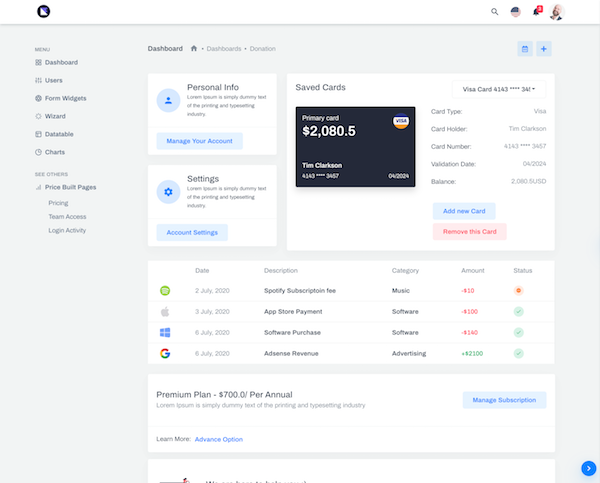600x483 pixels.
Task: Open the language flag selector
Action: tap(515, 12)
